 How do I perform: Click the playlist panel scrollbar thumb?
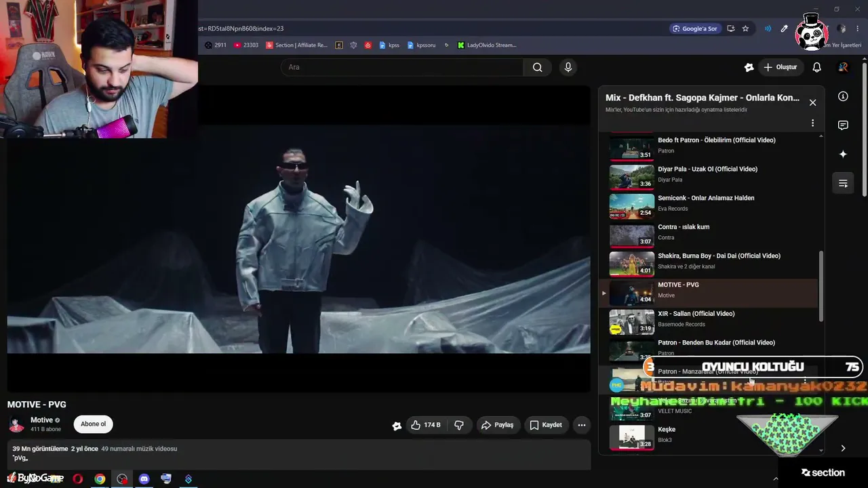[821, 286]
